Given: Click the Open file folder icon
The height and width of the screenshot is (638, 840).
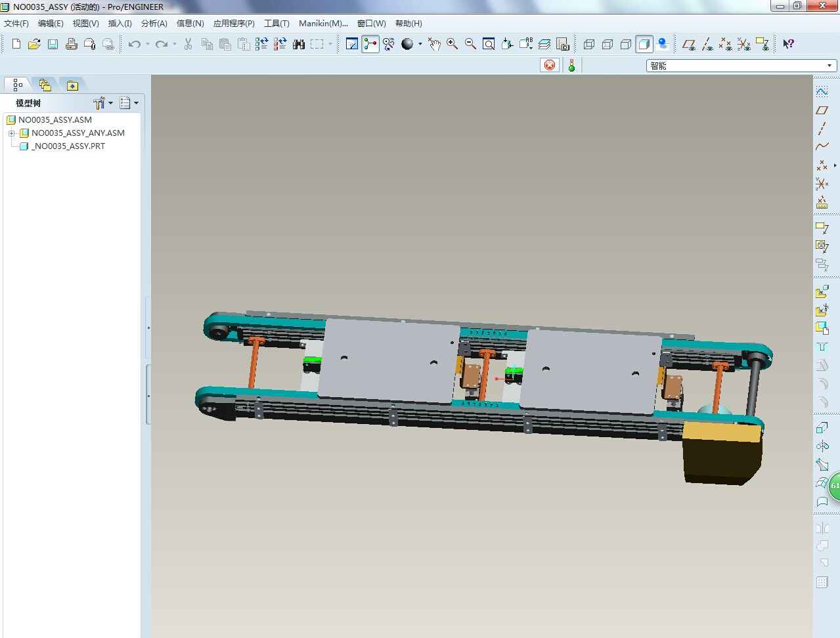Looking at the screenshot, I should [34, 44].
